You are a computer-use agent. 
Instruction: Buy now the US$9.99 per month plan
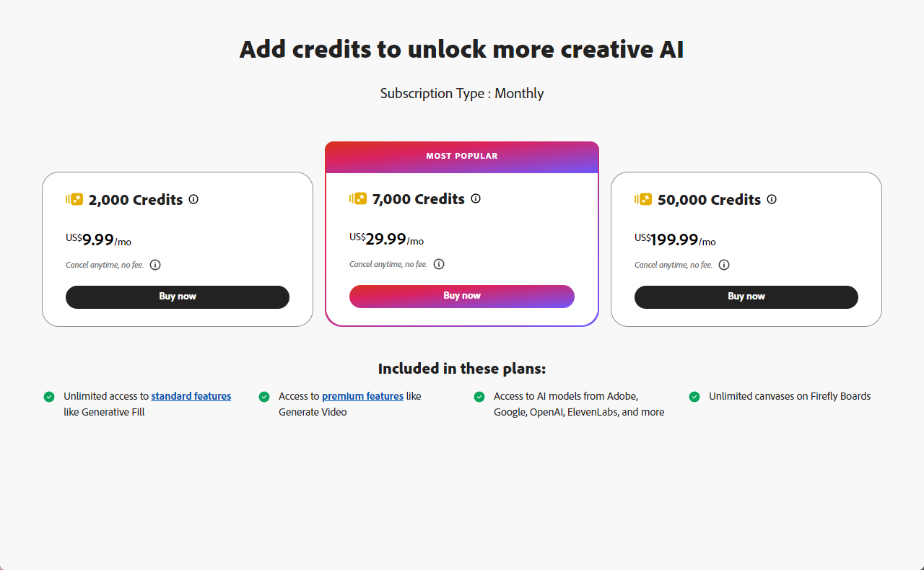coord(178,297)
